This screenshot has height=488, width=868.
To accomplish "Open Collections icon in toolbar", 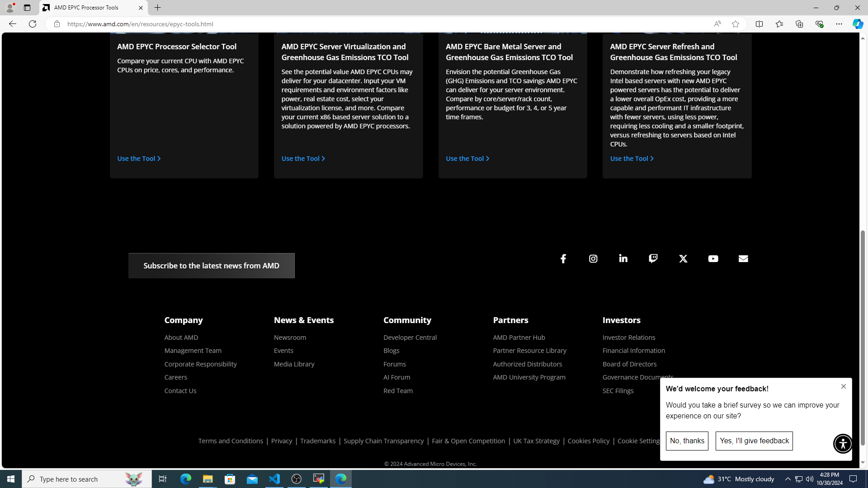I will coord(799,24).
